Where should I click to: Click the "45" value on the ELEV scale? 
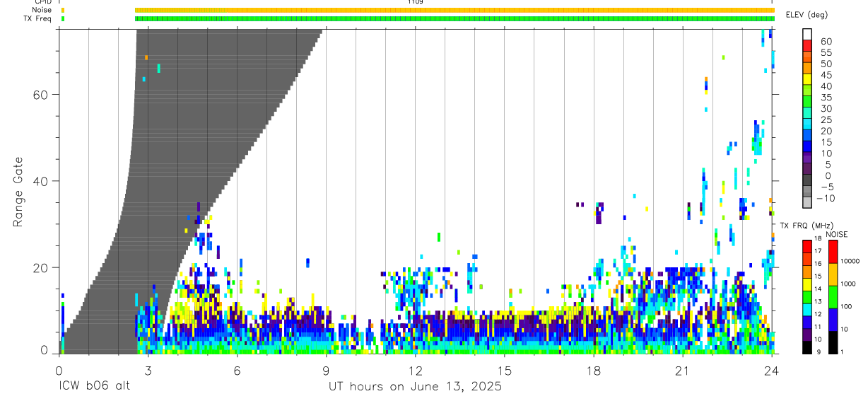(x=826, y=75)
